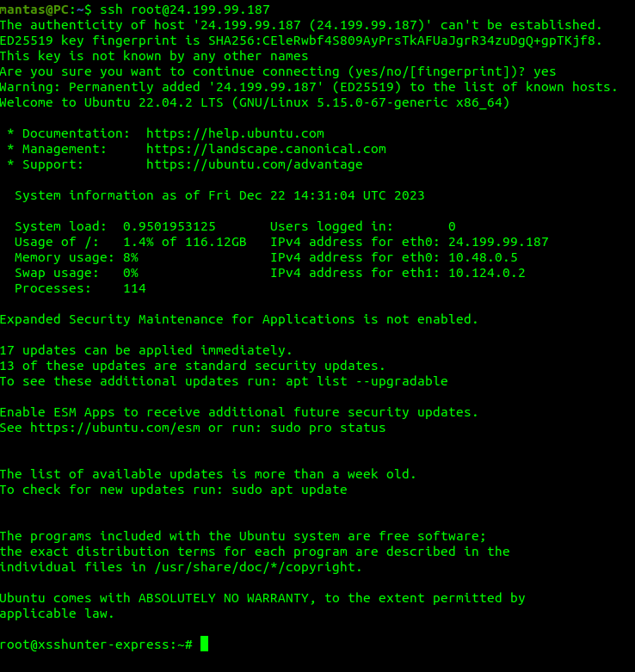Click the Memory usage value 8%

(131, 257)
